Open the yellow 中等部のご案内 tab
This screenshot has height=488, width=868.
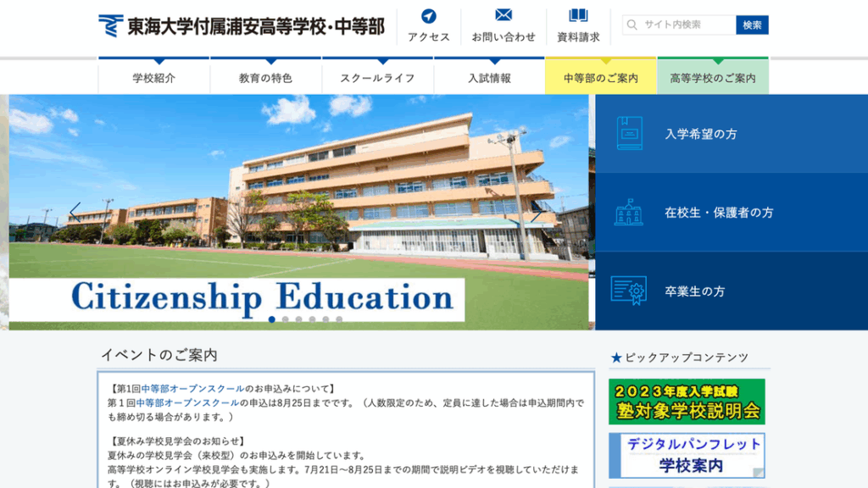pos(600,78)
